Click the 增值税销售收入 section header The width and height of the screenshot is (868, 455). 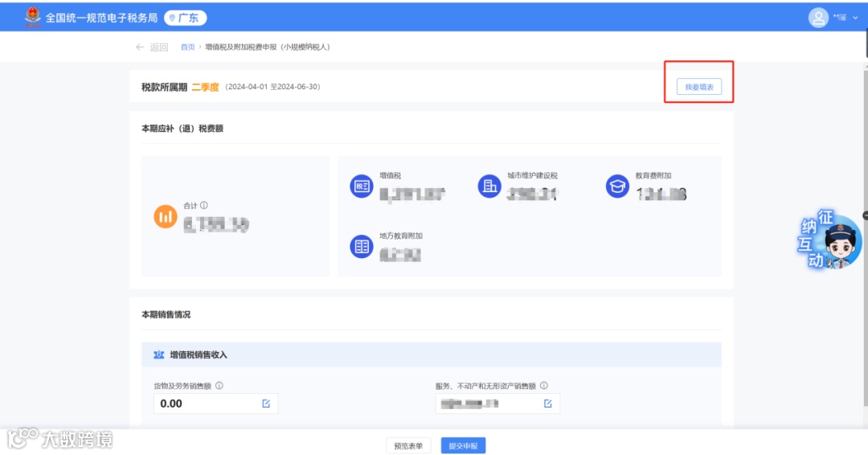(432, 355)
